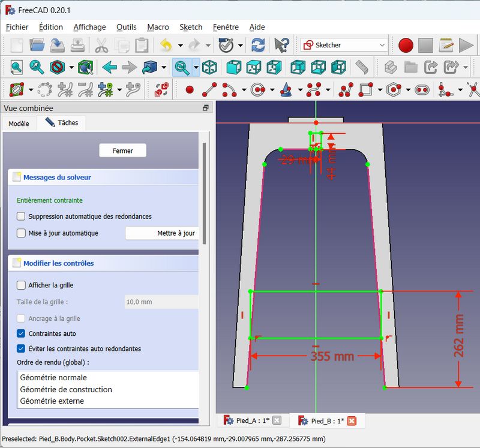Open the Sketch menu
This screenshot has height=448, width=480.
(x=191, y=27)
